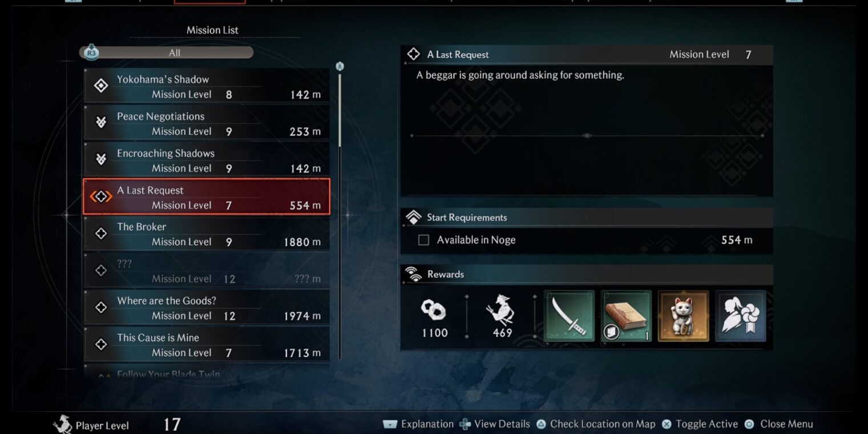Click the Player Level character icon

pos(63,424)
